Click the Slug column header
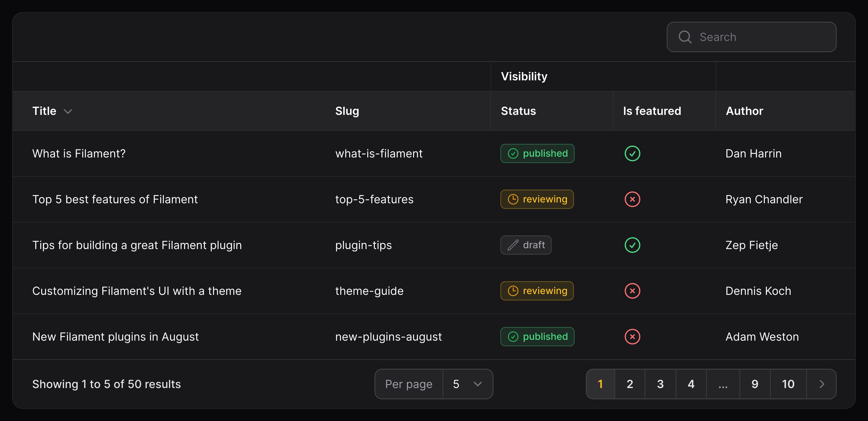The image size is (868, 421). click(x=347, y=111)
